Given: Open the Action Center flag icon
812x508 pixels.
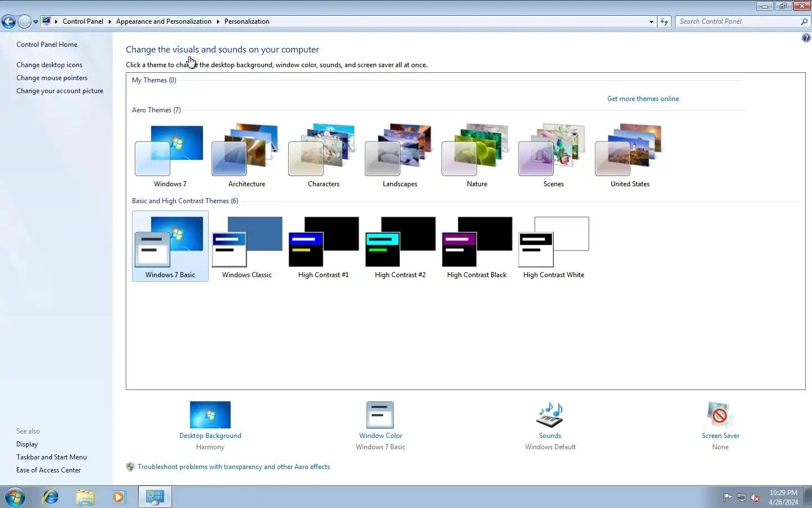Looking at the screenshot, I should pyautogui.click(x=727, y=497).
